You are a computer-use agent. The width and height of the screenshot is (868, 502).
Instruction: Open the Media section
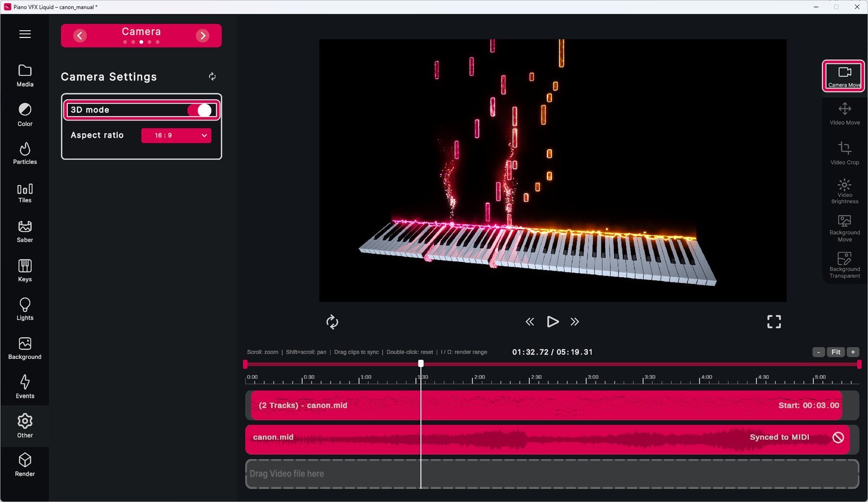tap(25, 75)
